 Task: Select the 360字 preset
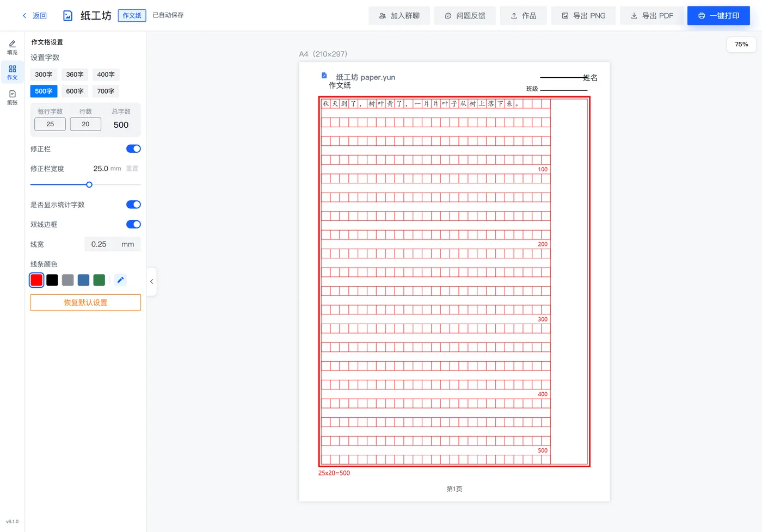(x=75, y=75)
